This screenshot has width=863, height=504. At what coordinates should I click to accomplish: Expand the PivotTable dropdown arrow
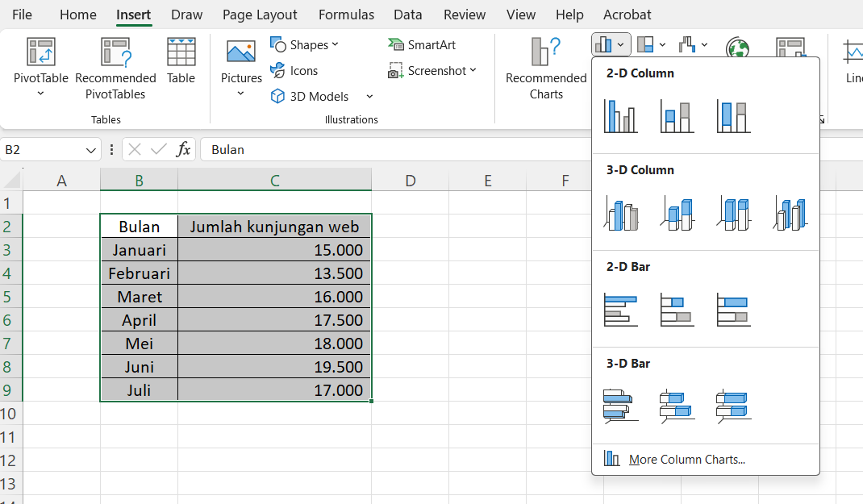[40, 94]
